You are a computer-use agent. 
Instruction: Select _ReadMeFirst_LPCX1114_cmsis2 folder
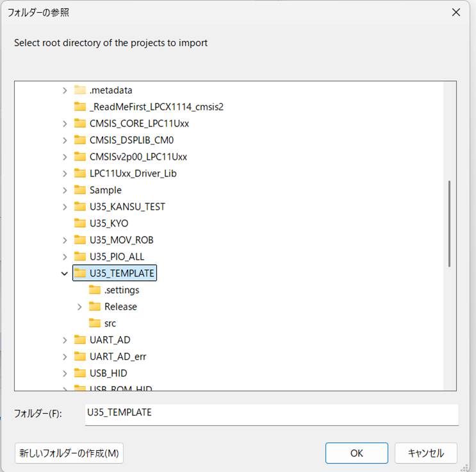(156, 107)
